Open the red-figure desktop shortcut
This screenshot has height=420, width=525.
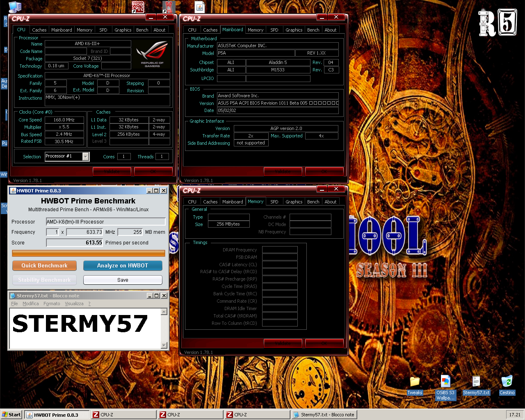point(169,7)
